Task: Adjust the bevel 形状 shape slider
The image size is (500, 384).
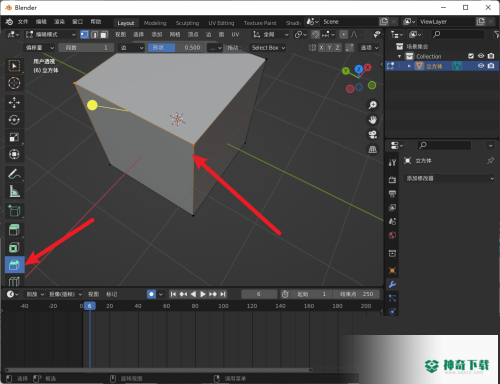Action: [175, 48]
